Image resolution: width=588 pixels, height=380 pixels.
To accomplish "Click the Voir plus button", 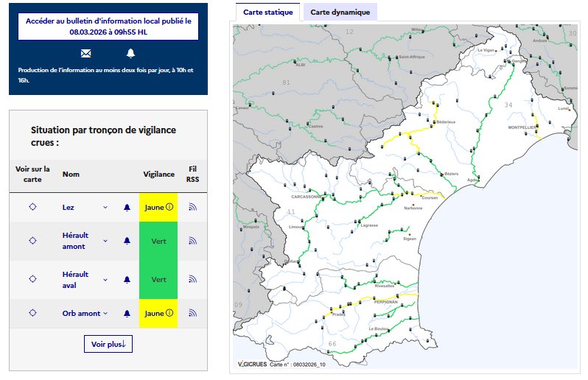I will [108, 344].
